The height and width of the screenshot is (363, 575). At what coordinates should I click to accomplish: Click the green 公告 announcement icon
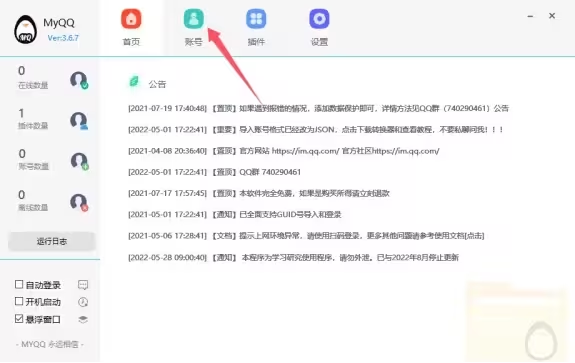tap(134, 81)
